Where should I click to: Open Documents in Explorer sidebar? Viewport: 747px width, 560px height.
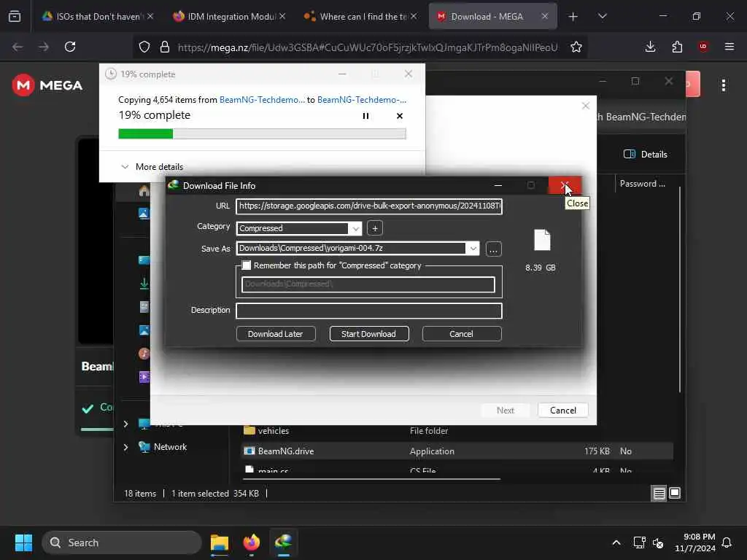point(144,307)
